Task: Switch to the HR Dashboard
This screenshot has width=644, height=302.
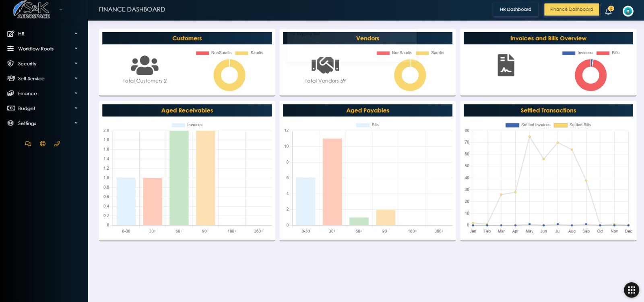Action: (x=515, y=9)
